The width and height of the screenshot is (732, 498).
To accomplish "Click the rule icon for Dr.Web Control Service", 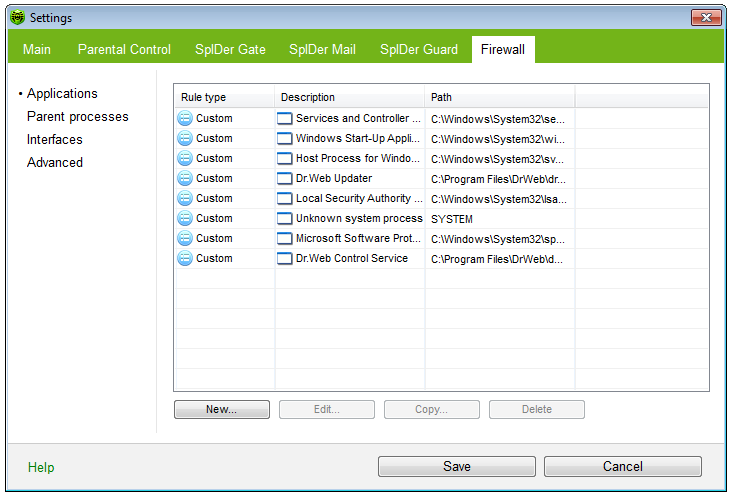I will (x=185, y=258).
